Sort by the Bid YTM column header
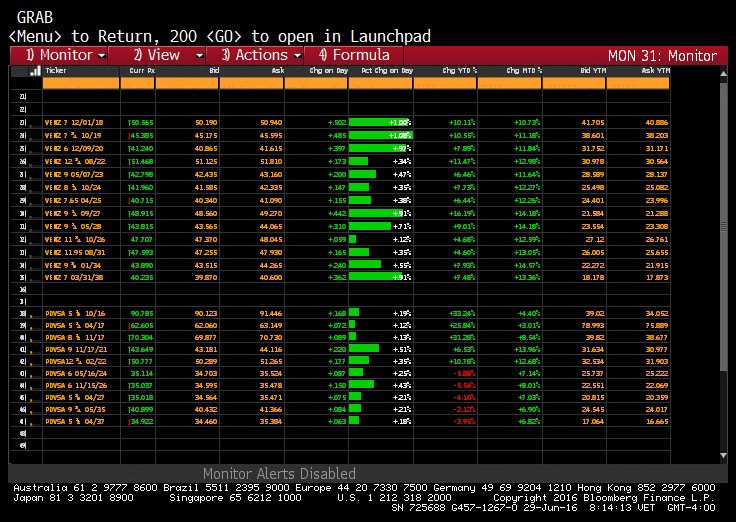The height and width of the screenshot is (522, 736). click(x=593, y=71)
